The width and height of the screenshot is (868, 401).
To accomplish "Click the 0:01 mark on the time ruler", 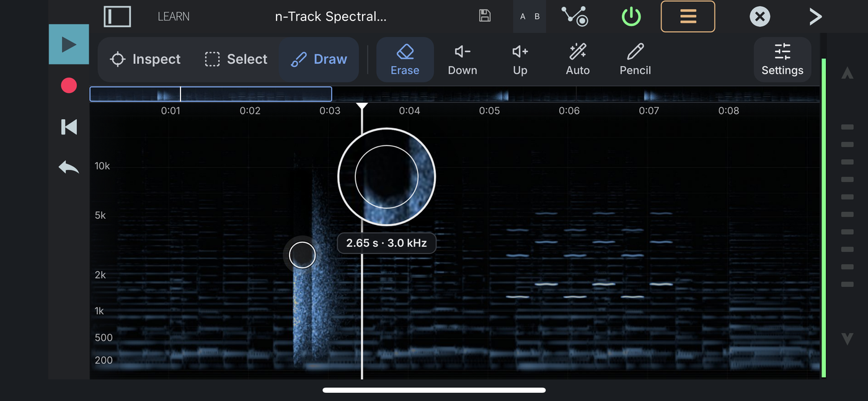I will (170, 111).
